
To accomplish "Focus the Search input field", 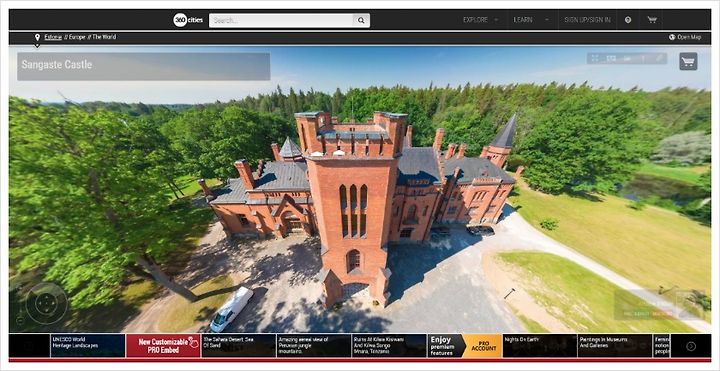I will 281,20.
